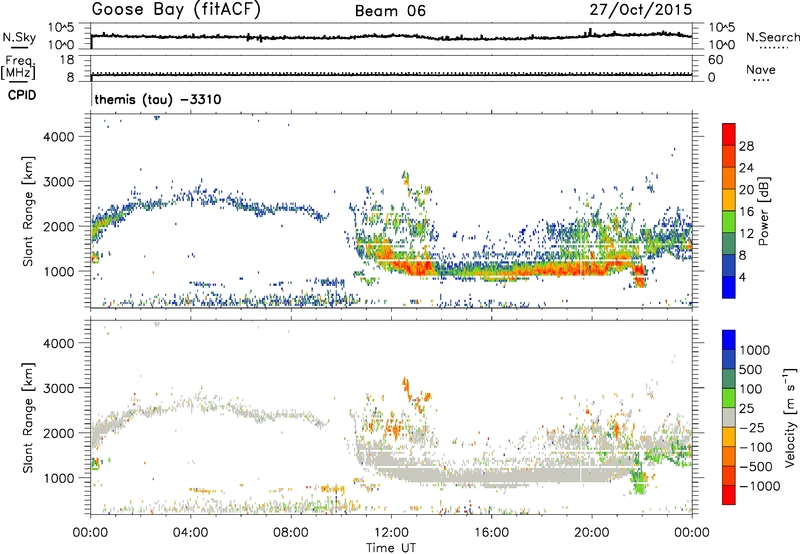The height and width of the screenshot is (554, 800).
Task: Click the '18' tick on frequency axis
Action: [x=68, y=60]
